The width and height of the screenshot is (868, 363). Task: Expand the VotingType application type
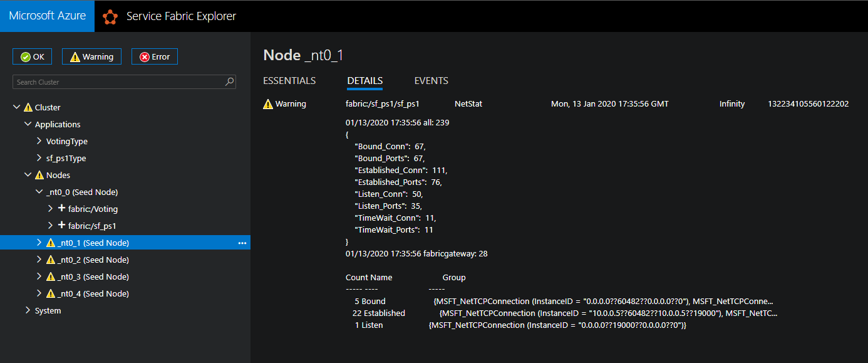coord(39,142)
